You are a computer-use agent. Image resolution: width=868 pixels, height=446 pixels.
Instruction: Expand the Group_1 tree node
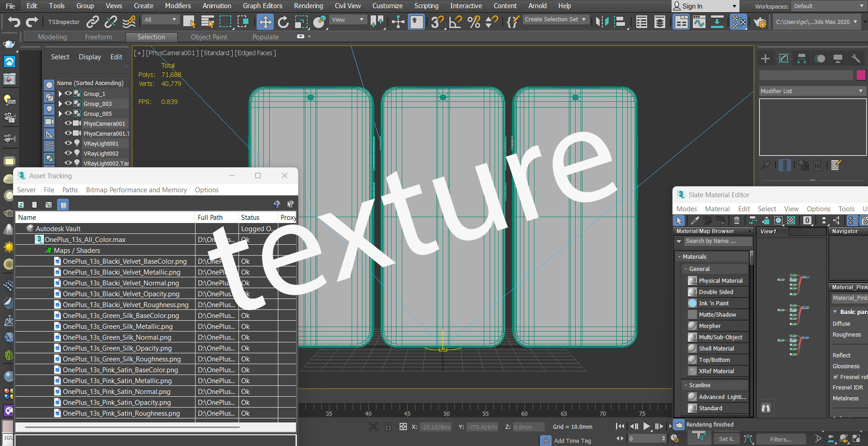(x=60, y=94)
